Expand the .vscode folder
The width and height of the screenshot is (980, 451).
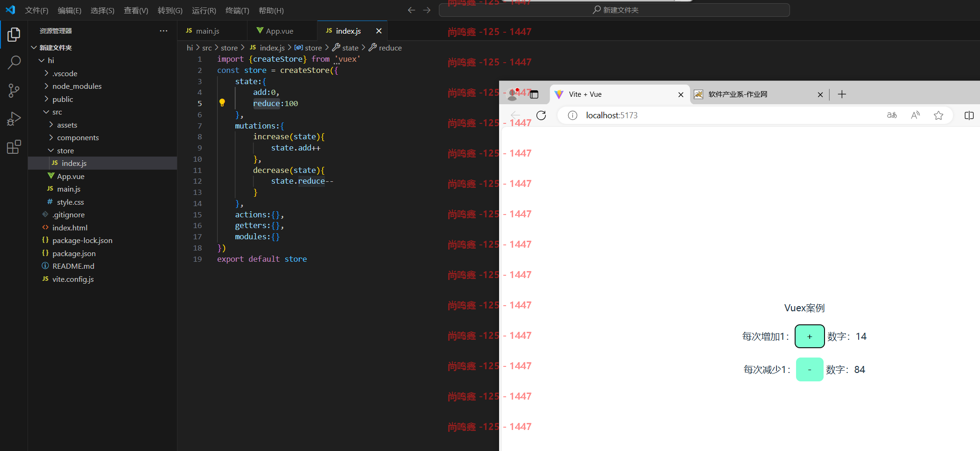[46, 73]
